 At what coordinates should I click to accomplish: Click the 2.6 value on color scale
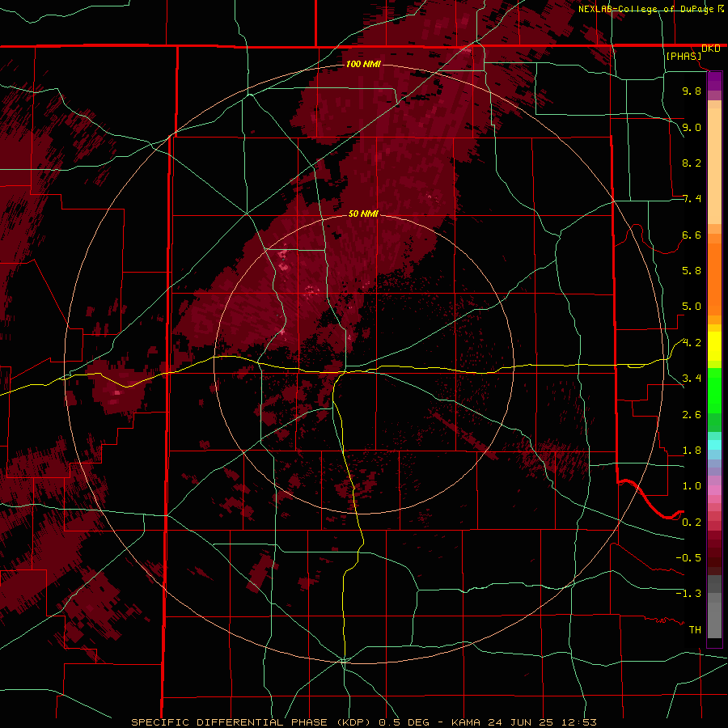pos(692,415)
